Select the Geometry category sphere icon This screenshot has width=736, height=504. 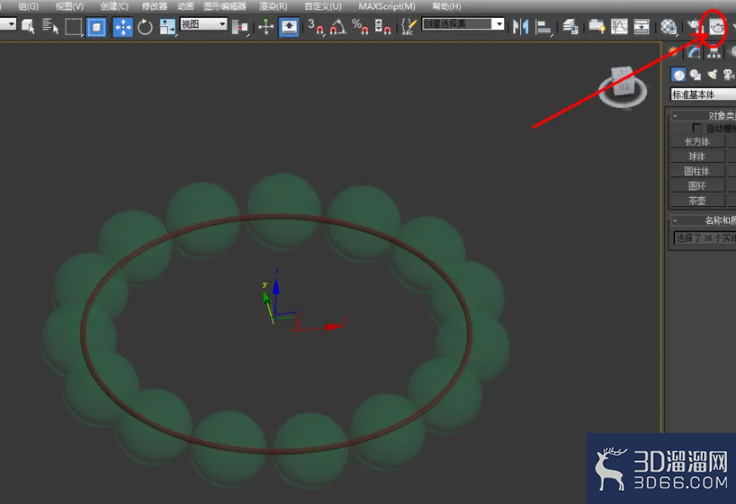click(678, 75)
